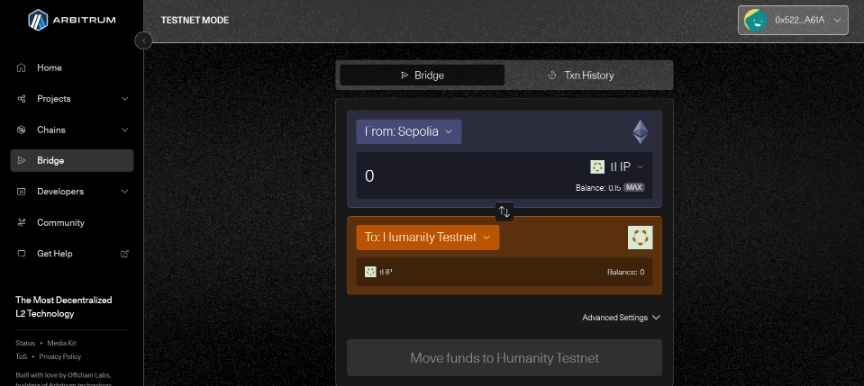Open Get Help external link icon
This screenshot has height=386, width=864.
point(125,254)
